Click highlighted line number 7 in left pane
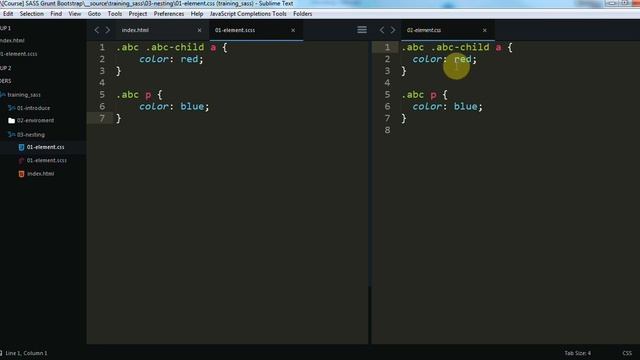 tap(102, 118)
